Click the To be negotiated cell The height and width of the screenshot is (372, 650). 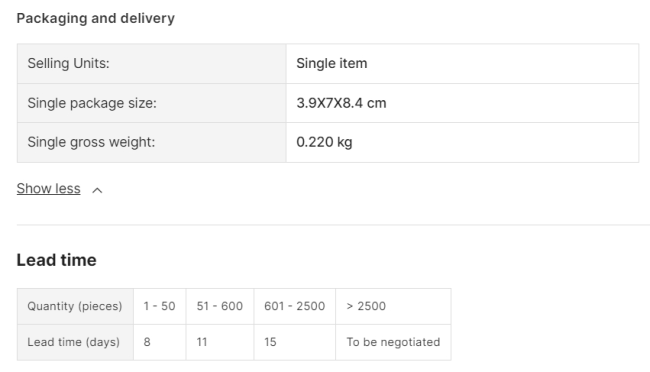tap(393, 342)
